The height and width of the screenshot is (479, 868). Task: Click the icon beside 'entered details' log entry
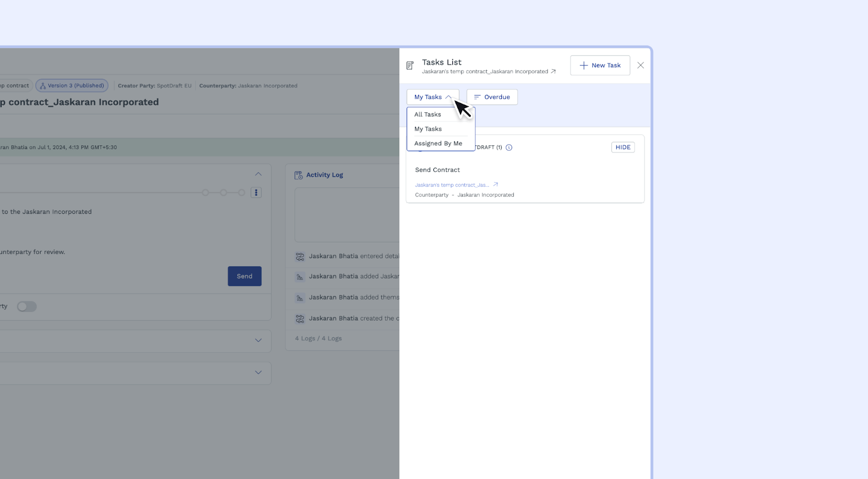point(300,257)
